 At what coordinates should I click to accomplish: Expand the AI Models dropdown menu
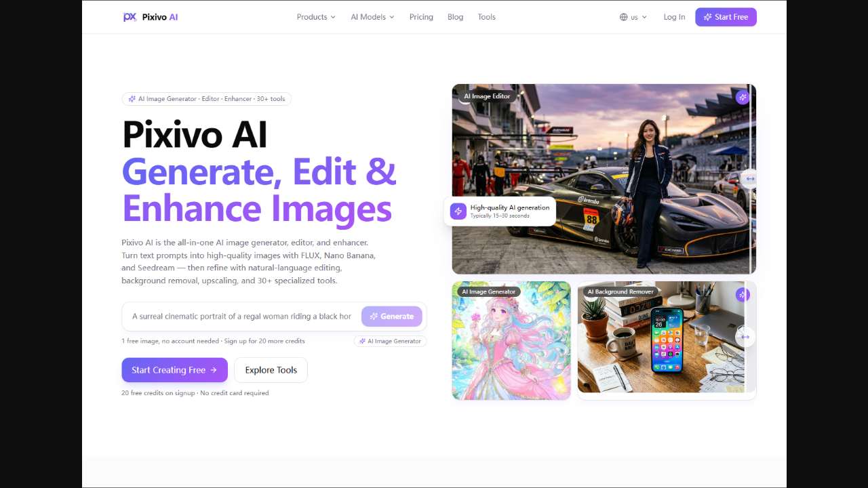coord(372,17)
